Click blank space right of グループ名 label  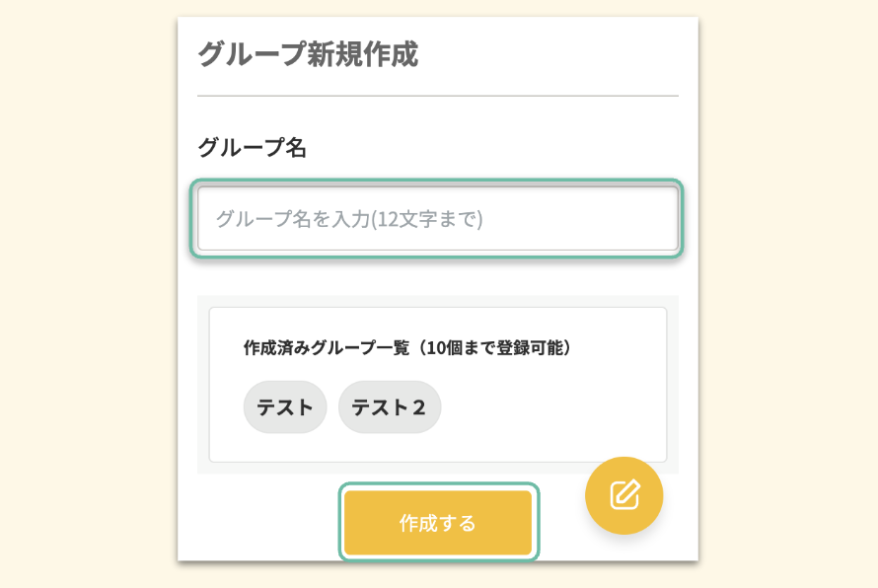(493, 148)
